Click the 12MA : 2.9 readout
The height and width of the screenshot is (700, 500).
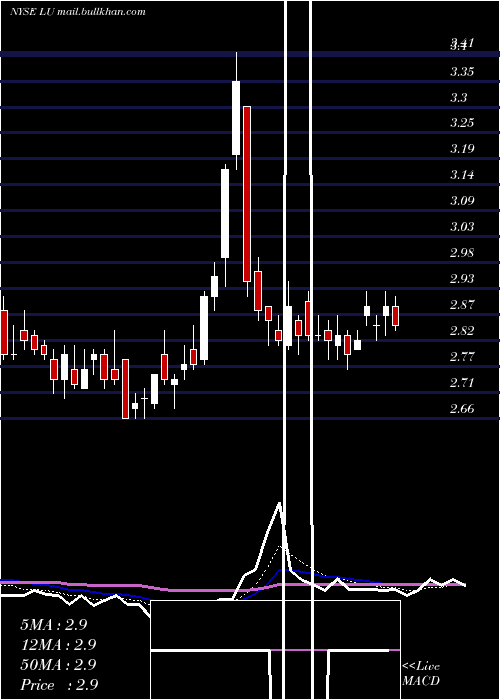(x=58, y=645)
